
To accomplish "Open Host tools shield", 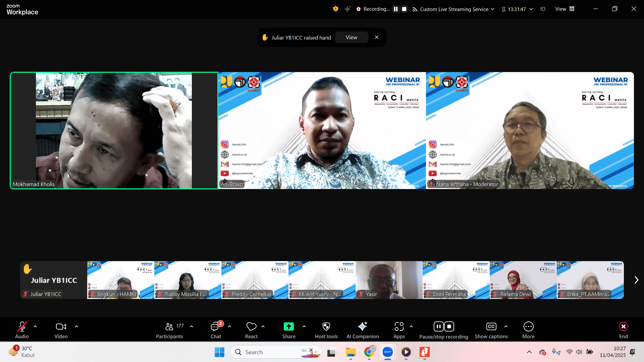I will click(x=326, y=326).
